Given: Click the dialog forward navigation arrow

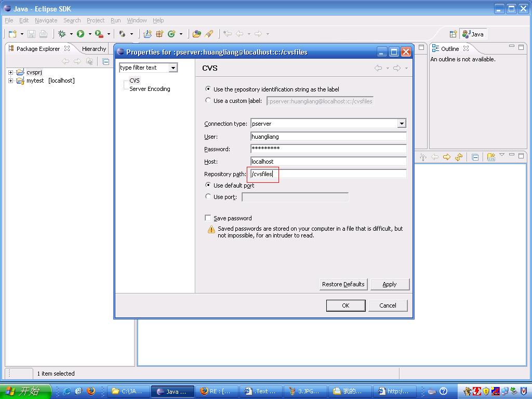Looking at the screenshot, I should [x=396, y=68].
